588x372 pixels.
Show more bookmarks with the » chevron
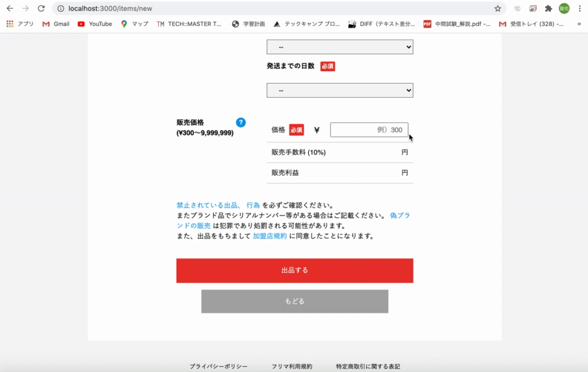[x=579, y=24]
